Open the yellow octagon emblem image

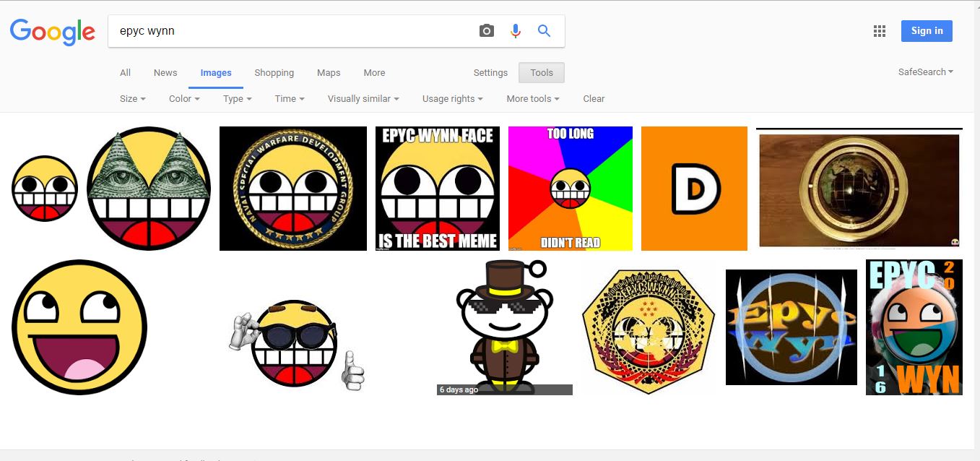point(649,332)
